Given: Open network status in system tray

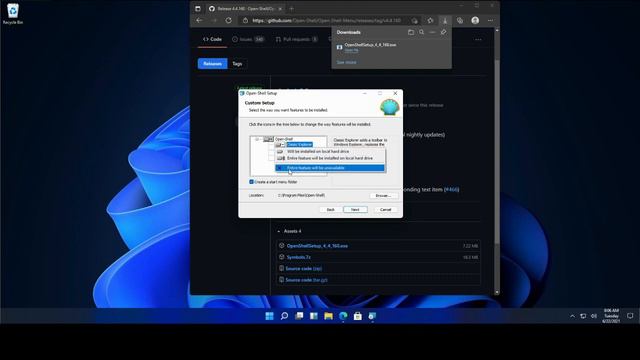Looking at the screenshot, I should click(583, 316).
